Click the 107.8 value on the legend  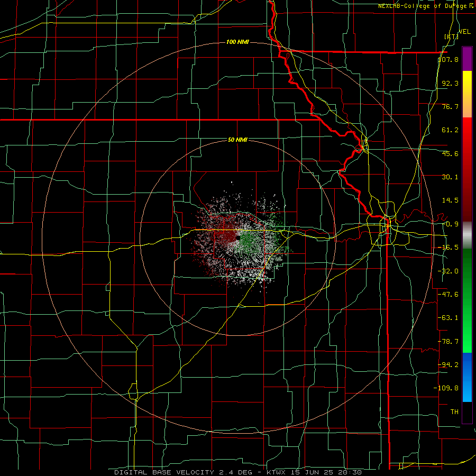tap(448, 59)
